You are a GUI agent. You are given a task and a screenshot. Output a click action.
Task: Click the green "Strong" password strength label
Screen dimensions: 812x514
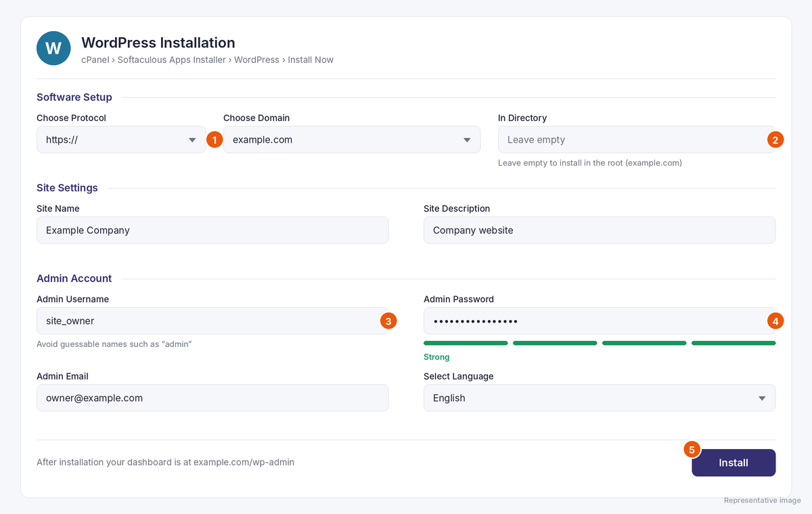tap(436, 357)
